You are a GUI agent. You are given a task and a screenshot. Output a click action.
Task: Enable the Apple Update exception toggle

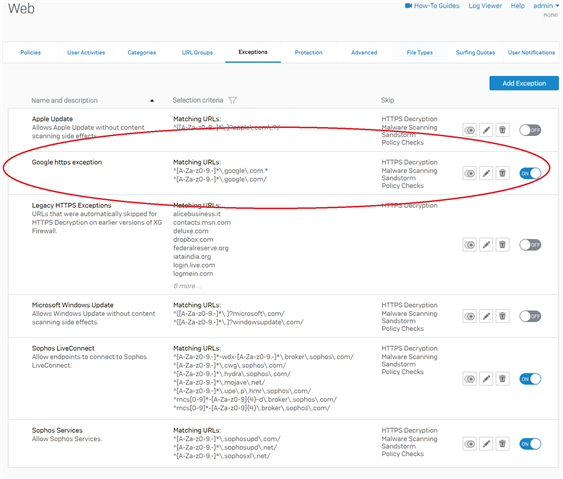530,130
